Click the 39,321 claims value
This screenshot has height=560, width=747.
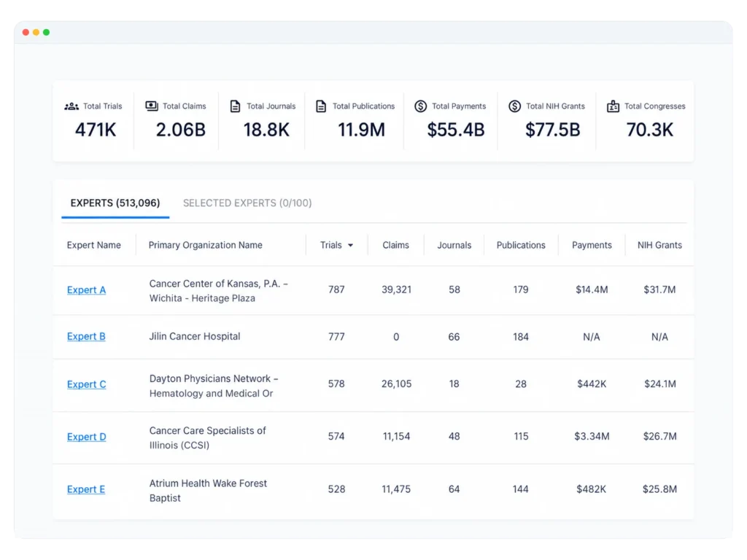pyautogui.click(x=396, y=289)
